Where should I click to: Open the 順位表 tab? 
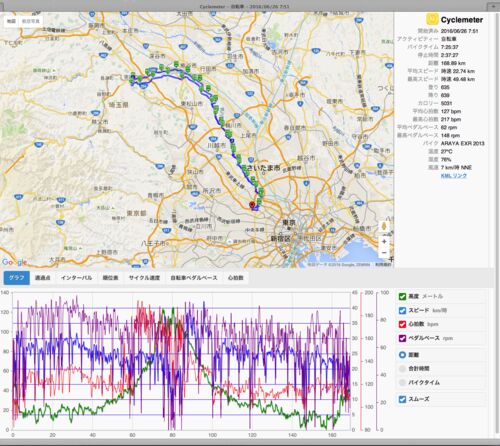110,278
